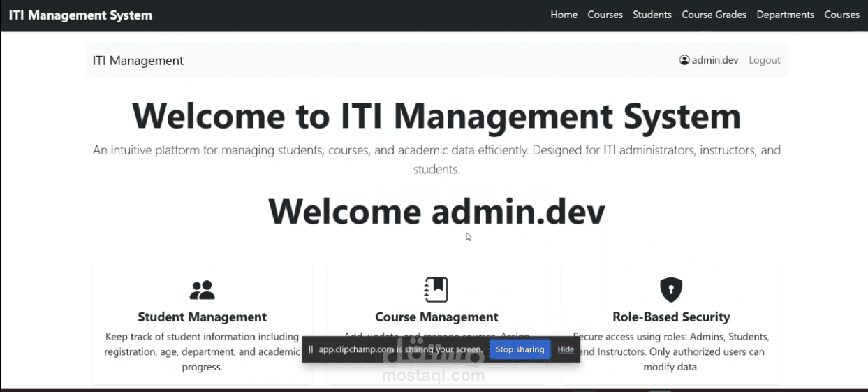Click the ITI Management System brand title
The height and width of the screenshot is (392, 868).
(x=80, y=15)
